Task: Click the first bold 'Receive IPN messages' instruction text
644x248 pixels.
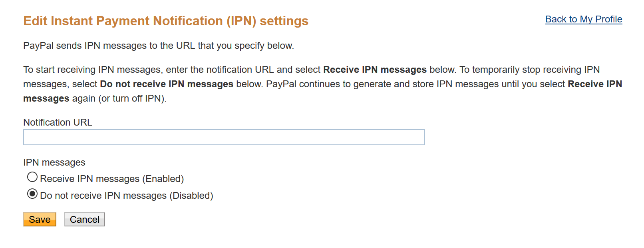Action: pos(375,70)
